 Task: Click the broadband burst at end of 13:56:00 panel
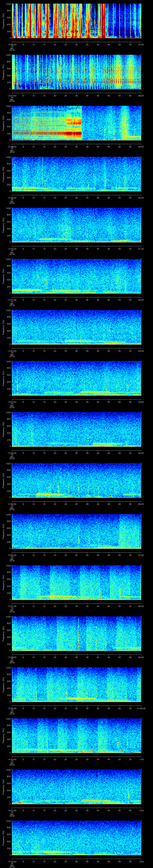tap(129, 531)
